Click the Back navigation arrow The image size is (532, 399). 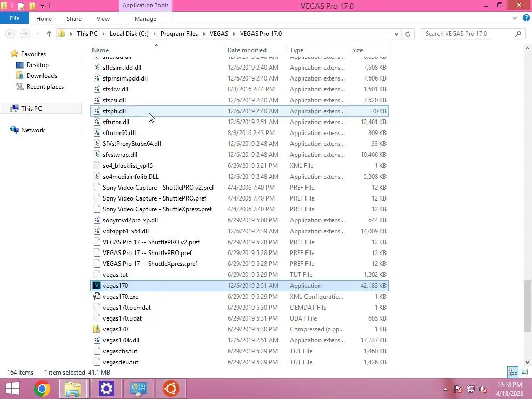(10, 34)
